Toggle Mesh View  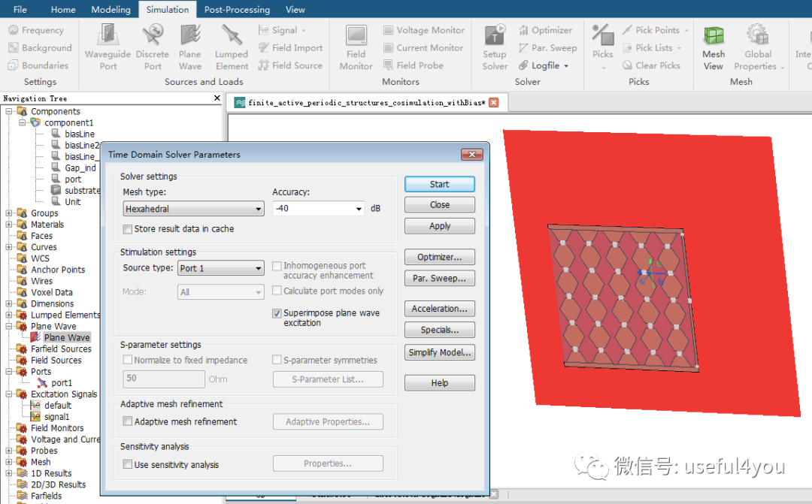713,47
